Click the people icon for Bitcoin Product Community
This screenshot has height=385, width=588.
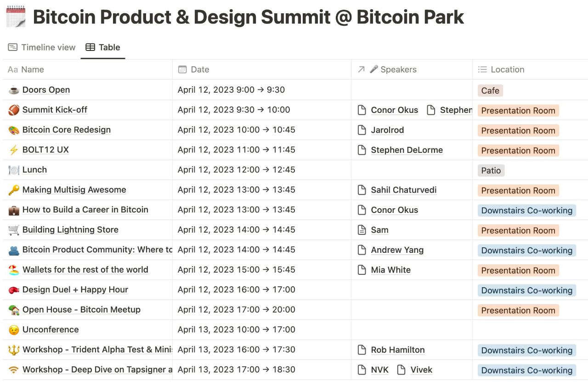[x=14, y=250]
